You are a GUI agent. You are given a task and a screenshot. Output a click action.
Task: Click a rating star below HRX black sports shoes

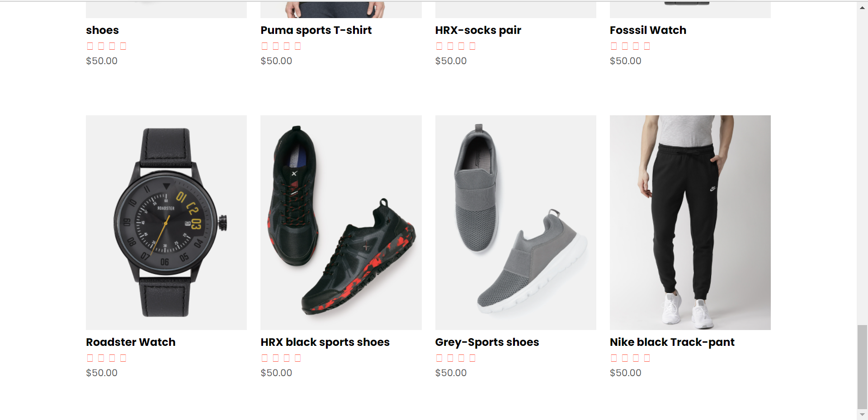pos(276,358)
